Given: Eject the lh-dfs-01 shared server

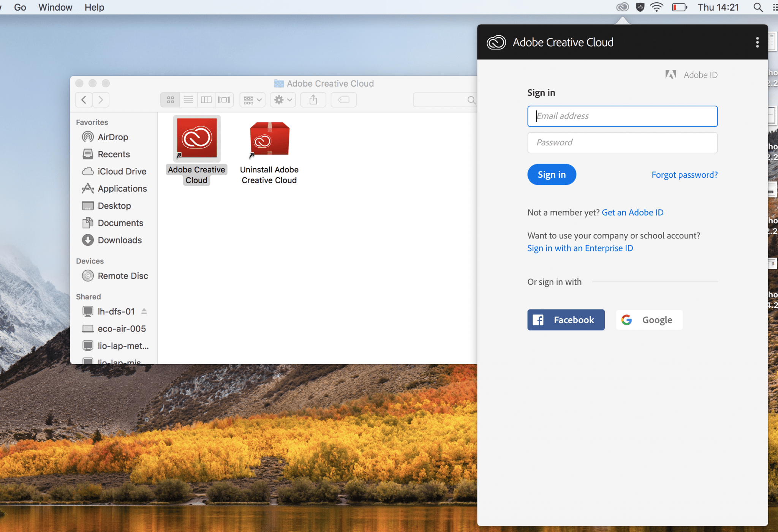Looking at the screenshot, I should point(144,311).
